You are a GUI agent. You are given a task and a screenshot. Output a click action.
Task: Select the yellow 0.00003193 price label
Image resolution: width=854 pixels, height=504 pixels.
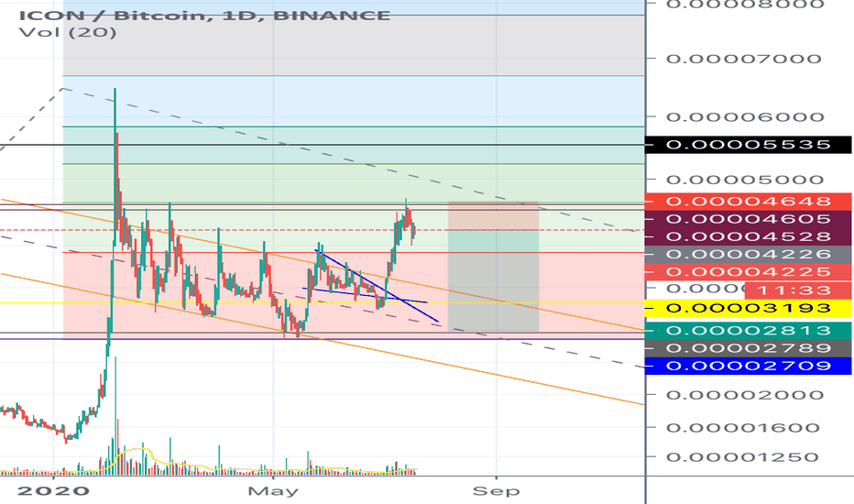(x=748, y=309)
